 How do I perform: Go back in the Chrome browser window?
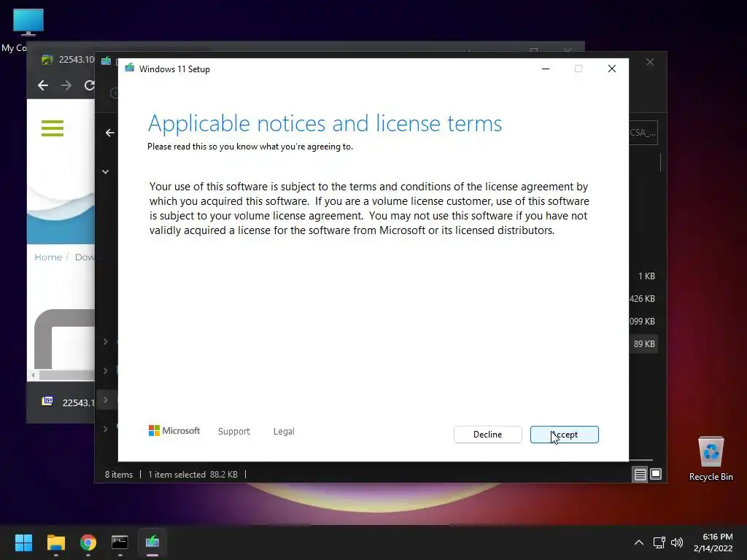tap(43, 85)
